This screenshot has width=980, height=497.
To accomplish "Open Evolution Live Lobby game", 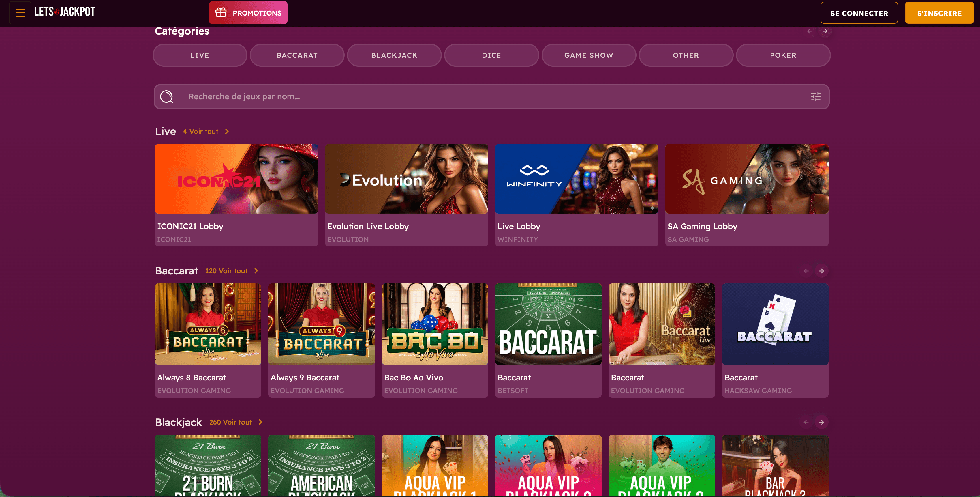I will click(406, 195).
